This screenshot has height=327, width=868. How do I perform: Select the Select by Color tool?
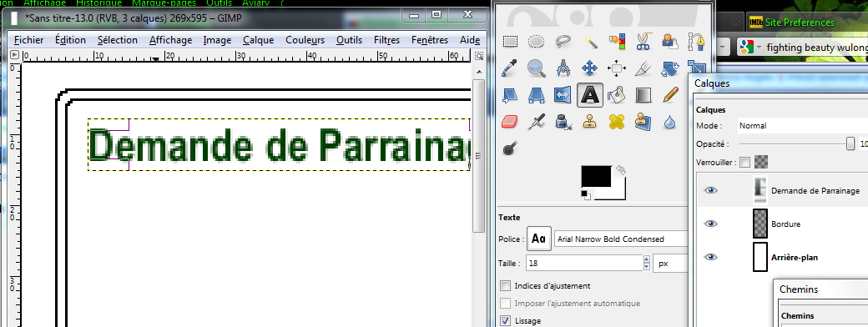617,42
